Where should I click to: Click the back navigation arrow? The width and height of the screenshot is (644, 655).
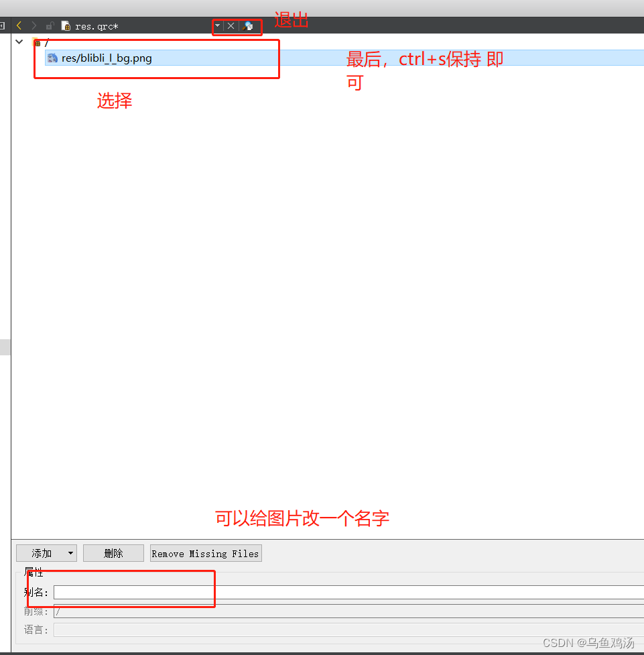19,25
